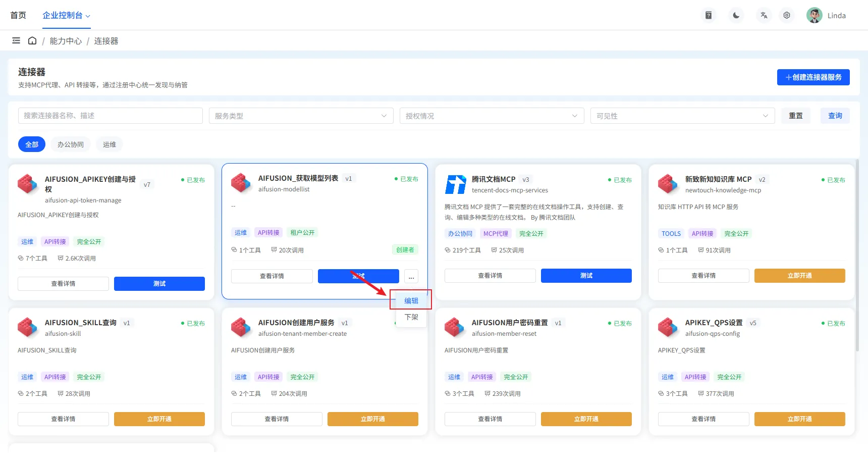Expand the 服务类型 dropdown
The width and height of the screenshot is (868, 460).
point(301,116)
